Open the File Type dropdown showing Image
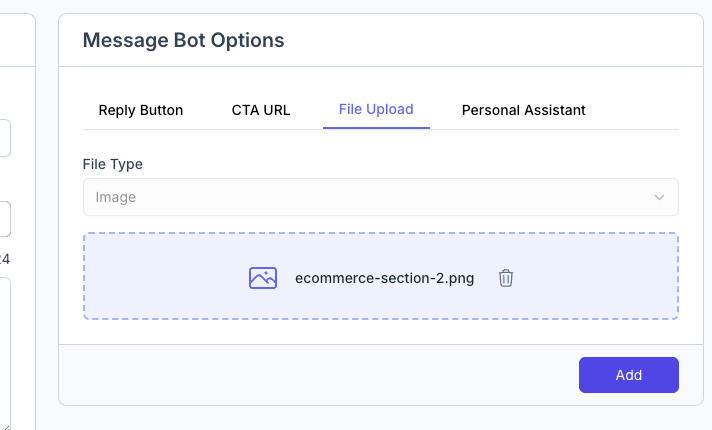The width and height of the screenshot is (712, 430). pos(380,197)
